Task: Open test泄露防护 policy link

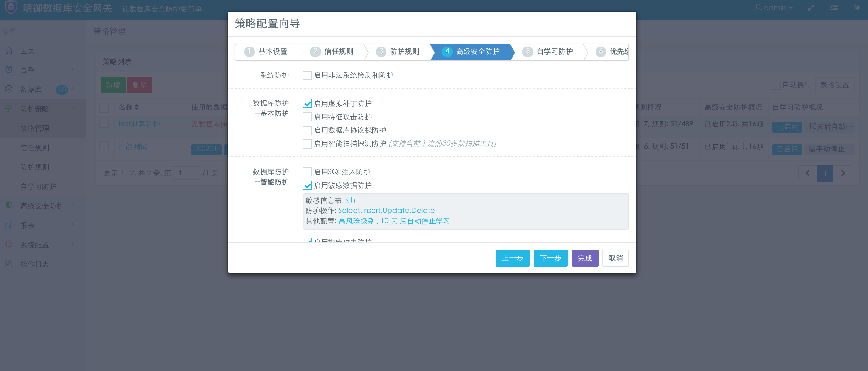Action: point(139,124)
